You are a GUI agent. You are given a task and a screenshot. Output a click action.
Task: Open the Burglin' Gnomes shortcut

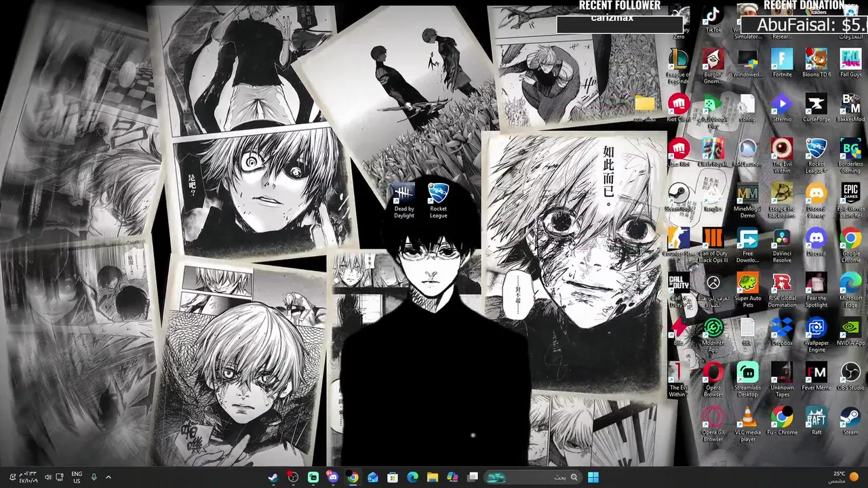713,66
